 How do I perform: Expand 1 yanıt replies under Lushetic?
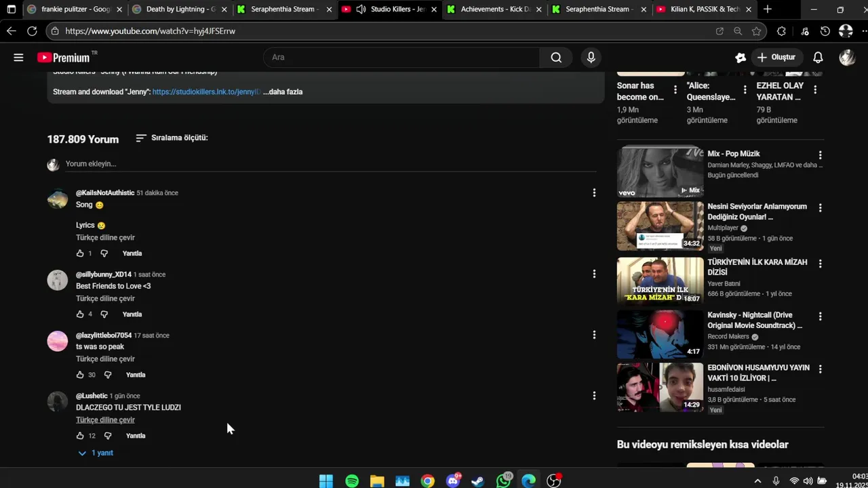click(x=96, y=453)
